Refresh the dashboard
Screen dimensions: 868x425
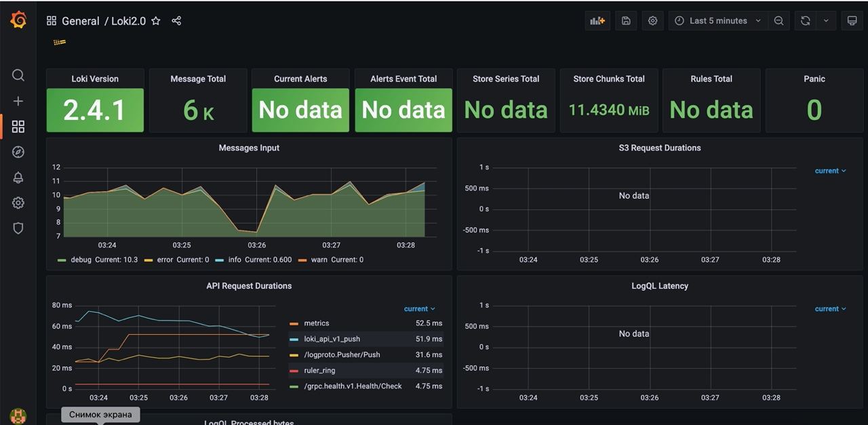806,21
